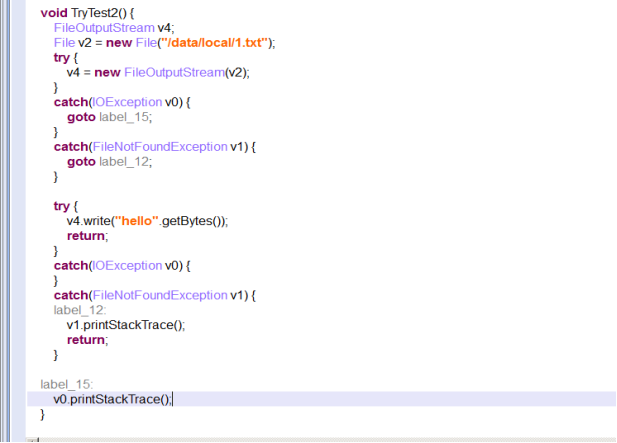Click catch(FileNotFoundException v1) above the label_12: line
The height and width of the screenshot is (443, 617).
(x=155, y=295)
